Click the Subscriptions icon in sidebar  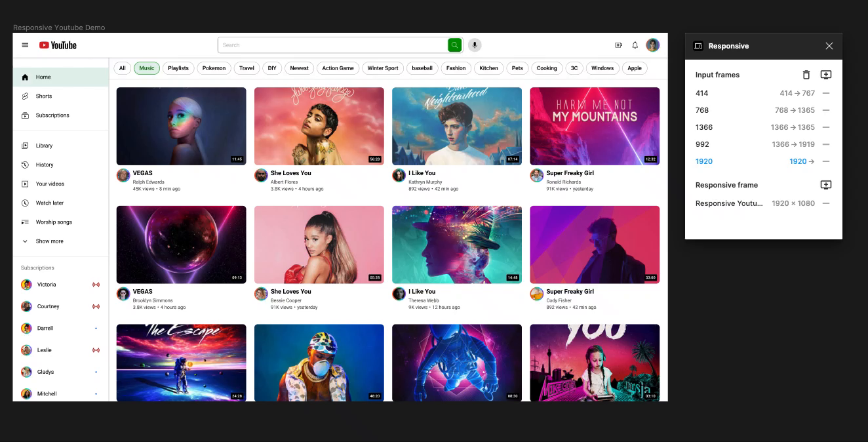click(25, 115)
